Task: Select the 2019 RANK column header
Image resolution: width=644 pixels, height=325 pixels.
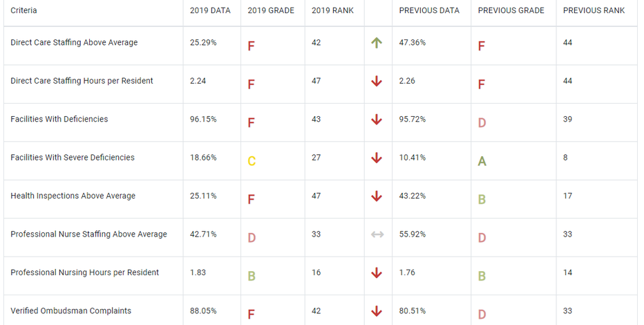Action: (332, 10)
